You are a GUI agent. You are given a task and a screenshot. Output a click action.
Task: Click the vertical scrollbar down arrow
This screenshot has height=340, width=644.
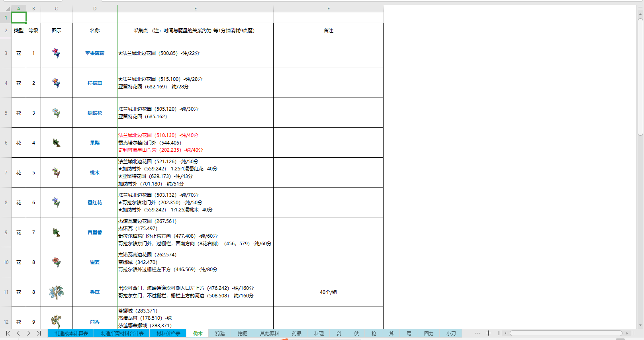click(x=640, y=325)
